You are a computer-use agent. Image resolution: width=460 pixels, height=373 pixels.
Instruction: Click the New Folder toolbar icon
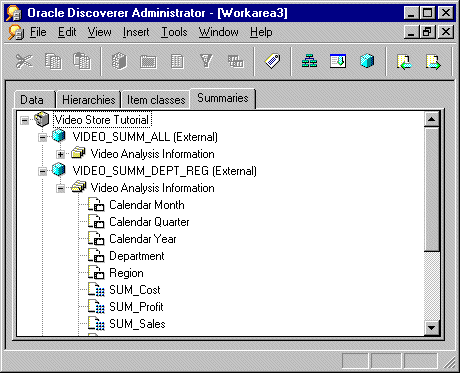coord(148,62)
